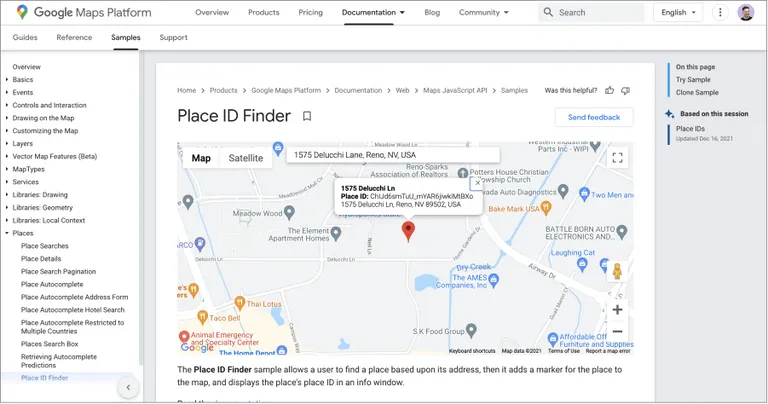Click Report a map error link
Screen dimensions: 768x404
click(x=607, y=351)
